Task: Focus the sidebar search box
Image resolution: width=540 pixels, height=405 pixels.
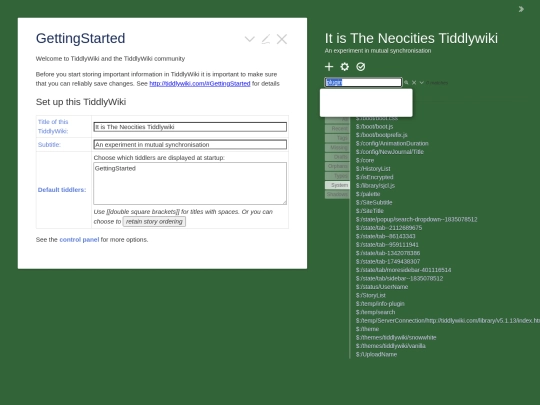Action: pos(363,82)
